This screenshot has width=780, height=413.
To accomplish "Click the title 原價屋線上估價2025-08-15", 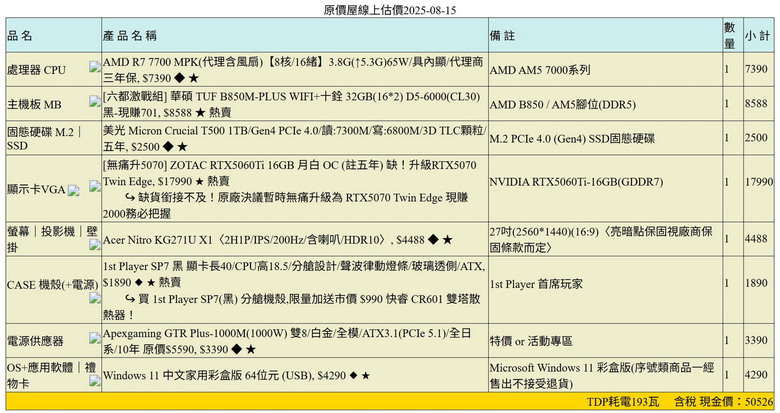I will click(x=390, y=10).
